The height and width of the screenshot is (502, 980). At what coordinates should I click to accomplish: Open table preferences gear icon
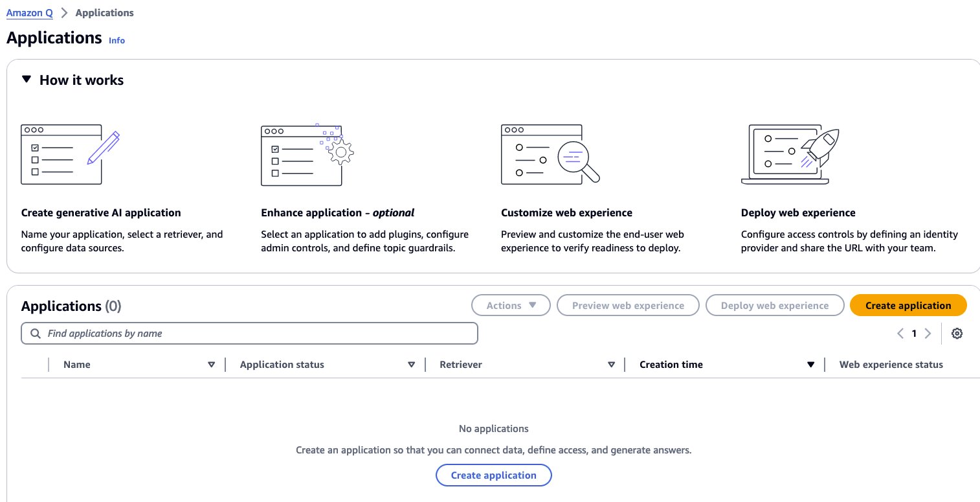[957, 334]
